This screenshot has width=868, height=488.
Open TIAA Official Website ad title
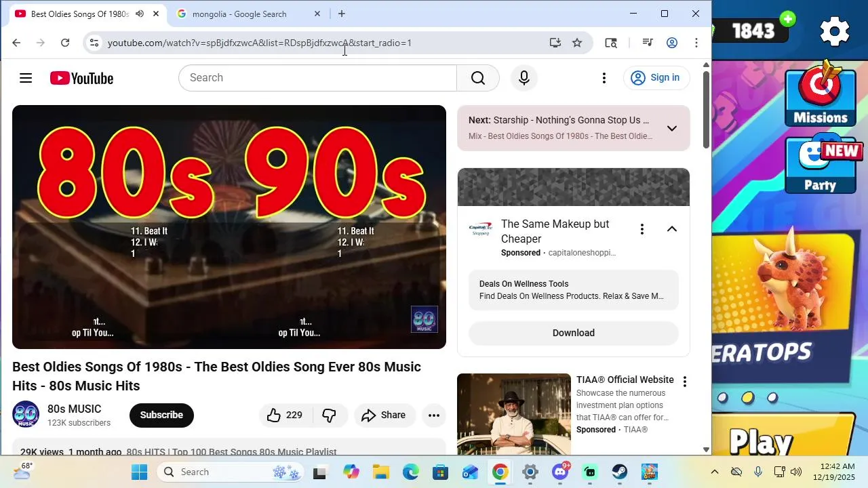point(625,380)
